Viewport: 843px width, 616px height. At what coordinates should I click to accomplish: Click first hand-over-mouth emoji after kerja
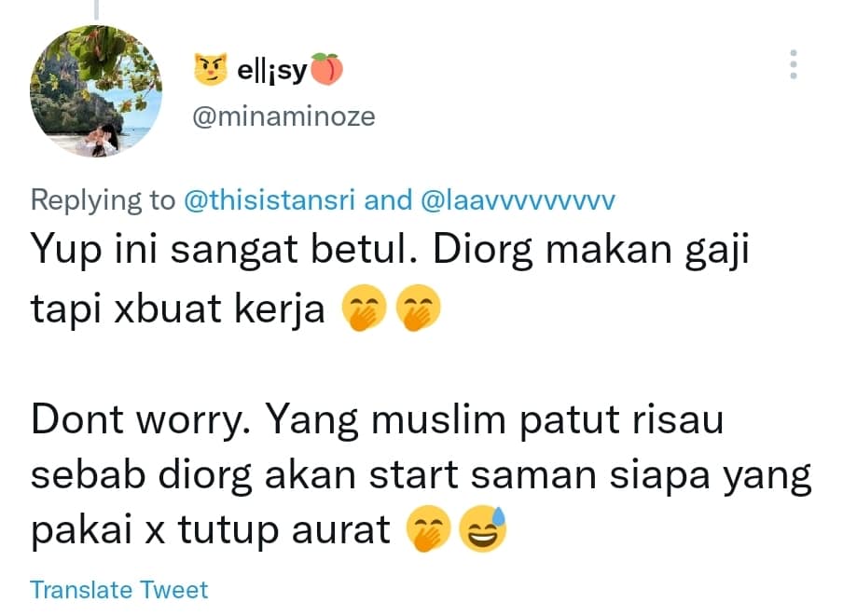click(x=364, y=308)
